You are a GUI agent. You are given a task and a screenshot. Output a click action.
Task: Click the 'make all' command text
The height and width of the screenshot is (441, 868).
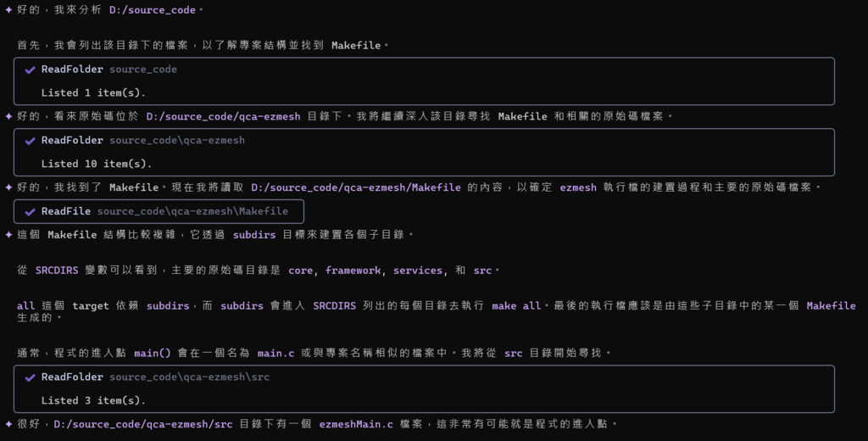click(x=515, y=305)
